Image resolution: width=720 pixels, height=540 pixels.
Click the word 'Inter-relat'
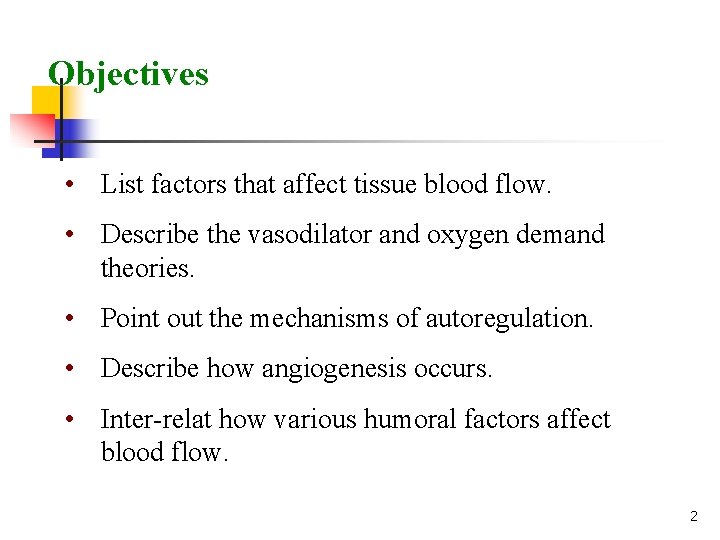point(156,419)
